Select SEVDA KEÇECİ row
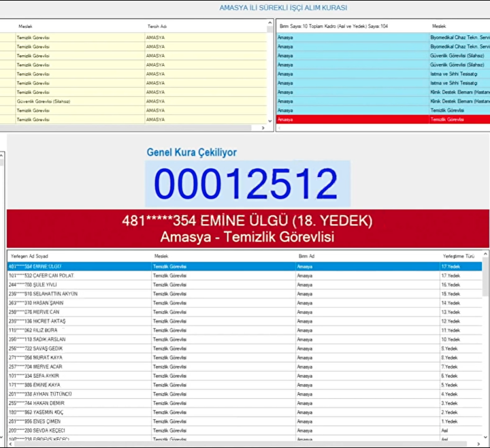Image resolution: width=490 pixels, height=448 pixels. click(244, 430)
